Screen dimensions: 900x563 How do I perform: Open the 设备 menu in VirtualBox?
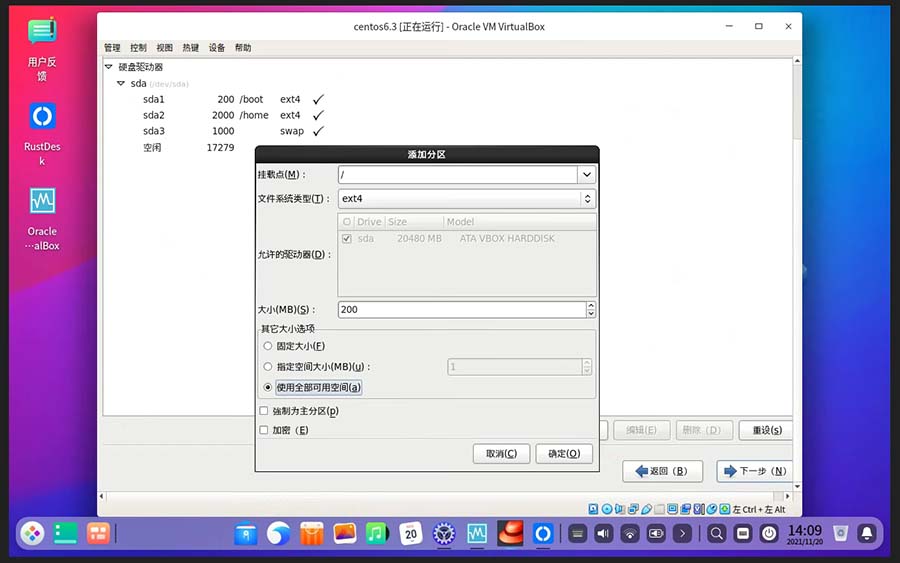tap(217, 48)
